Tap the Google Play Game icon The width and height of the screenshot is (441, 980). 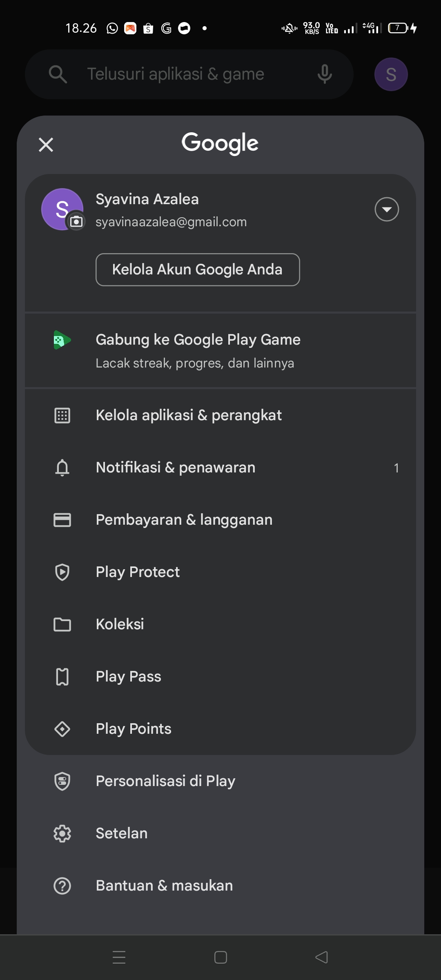62,340
